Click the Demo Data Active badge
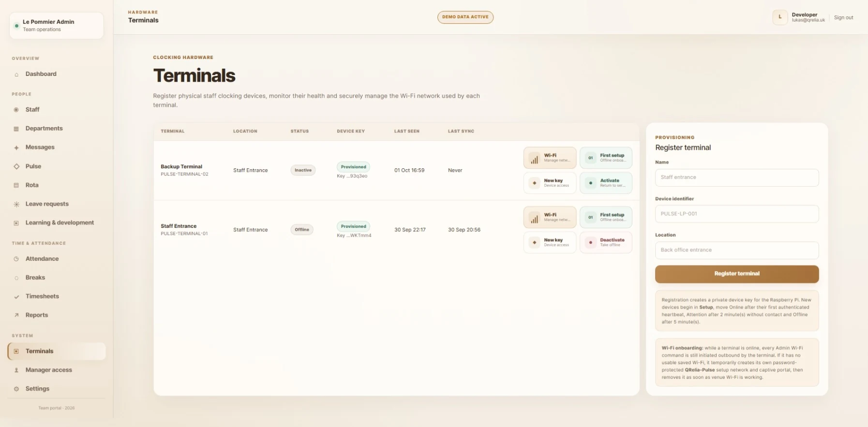The width and height of the screenshot is (868, 427). [x=465, y=17]
